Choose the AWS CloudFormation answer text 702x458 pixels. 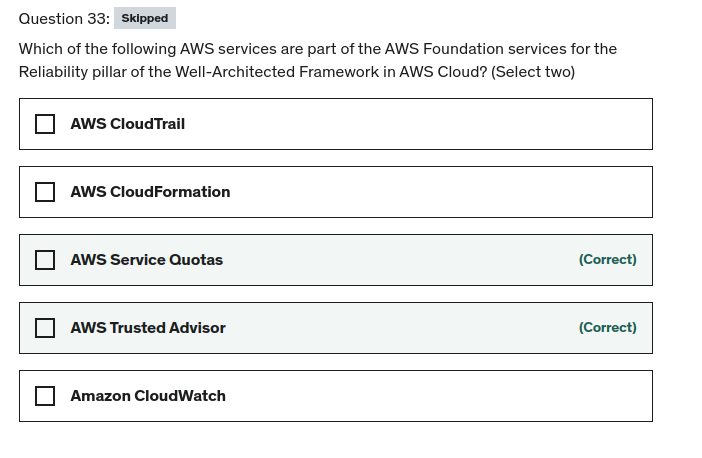(150, 192)
